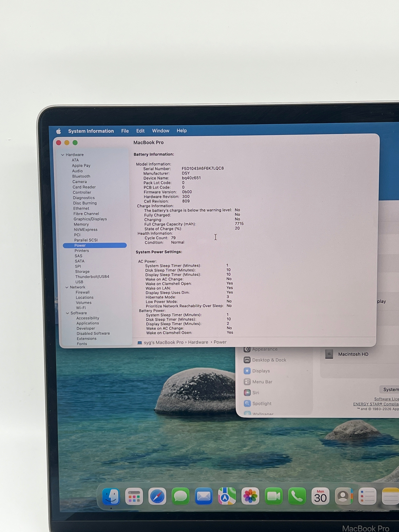This screenshot has width=399, height=532.
Task: Select Applications under Software
Action: click(x=87, y=324)
